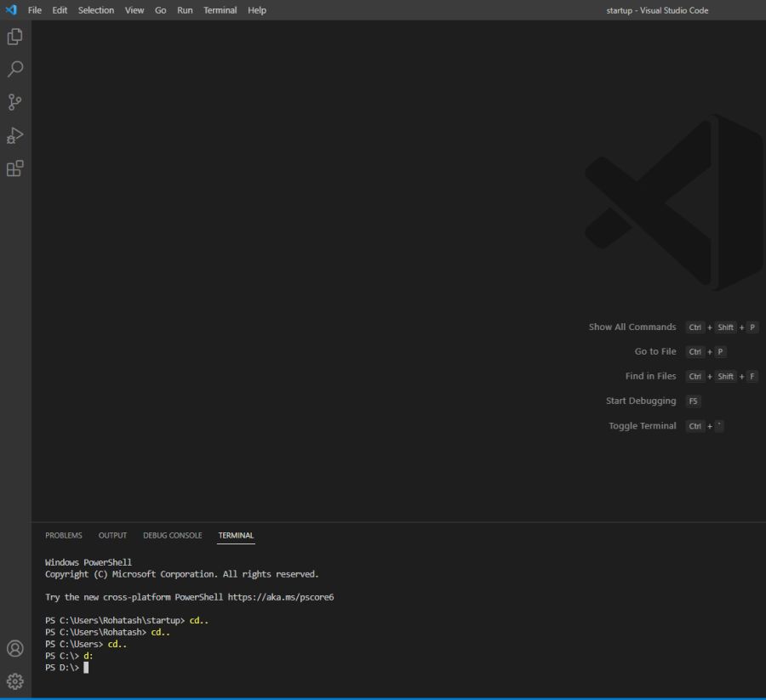Open the Explorer view in activity bar
766x700 pixels.
(15, 37)
